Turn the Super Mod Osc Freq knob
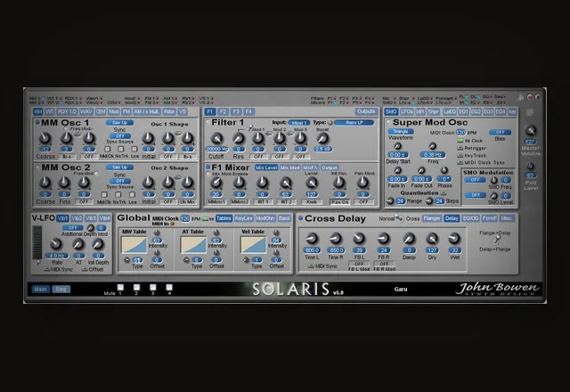This screenshot has height=392, width=570. (432, 146)
